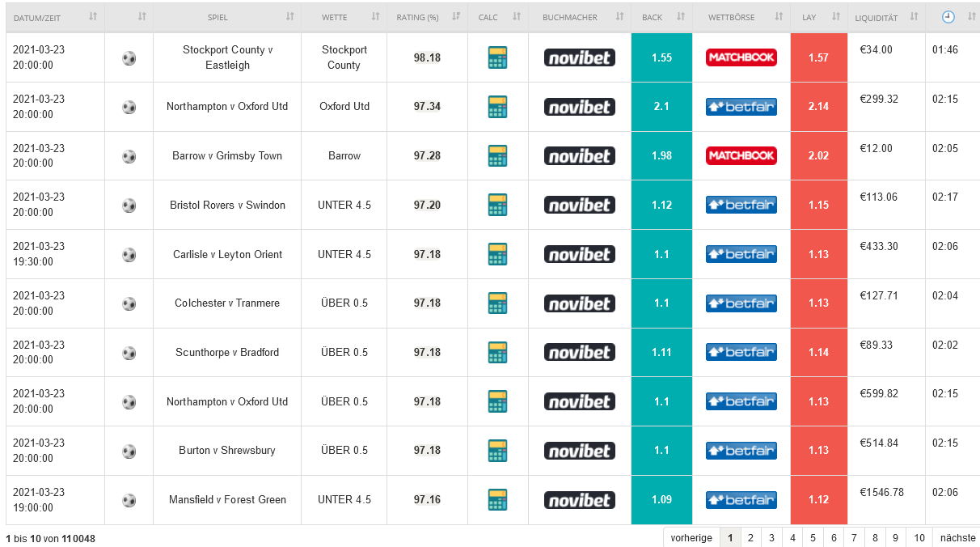Click Colchester v Tranmere match name

click(227, 303)
